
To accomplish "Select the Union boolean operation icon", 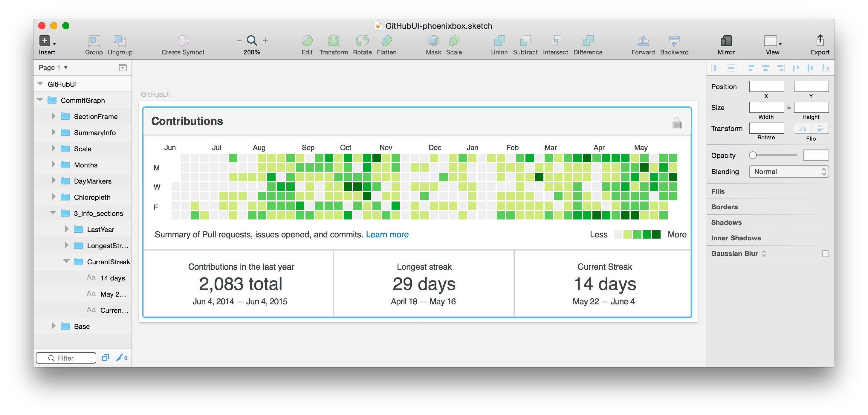I will point(499,41).
